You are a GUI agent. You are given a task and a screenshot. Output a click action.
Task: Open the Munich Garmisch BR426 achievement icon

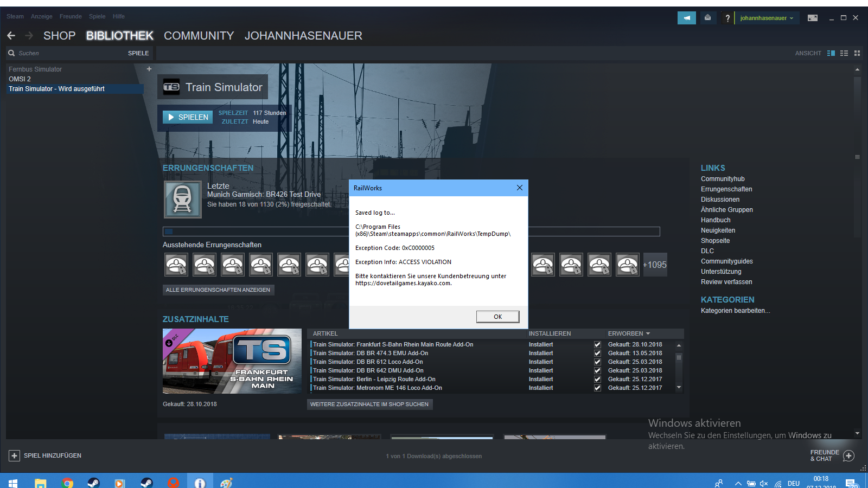(x=183, y=200)
